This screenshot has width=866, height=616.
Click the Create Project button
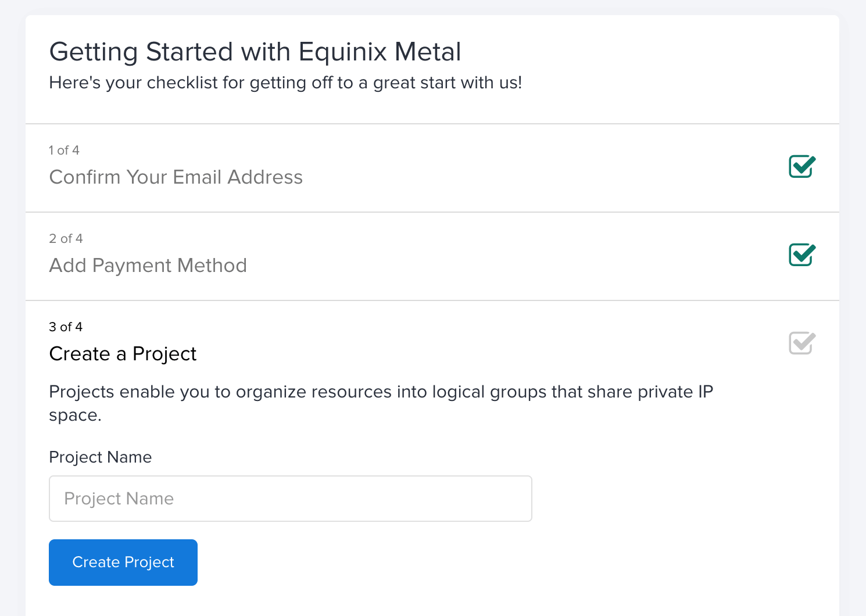click(123, 562)
